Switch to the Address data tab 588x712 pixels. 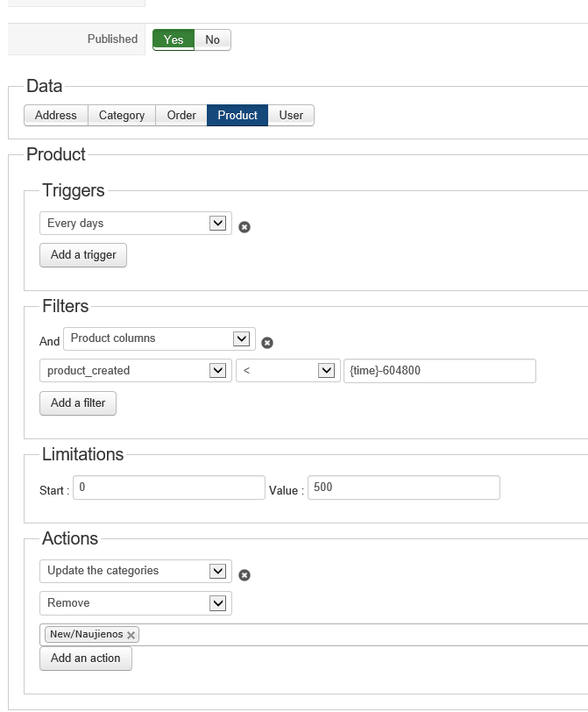56,115
